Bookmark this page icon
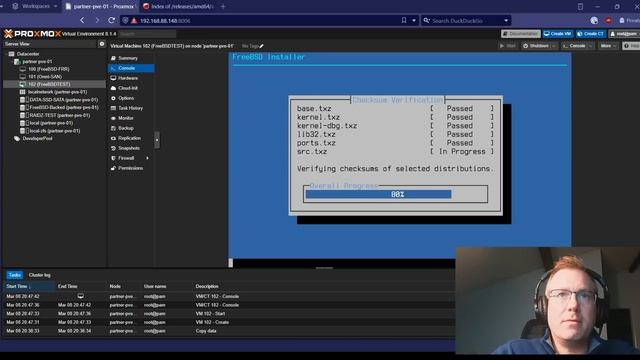The width and height of the screenshot is (640, 360). coord(404,20)
